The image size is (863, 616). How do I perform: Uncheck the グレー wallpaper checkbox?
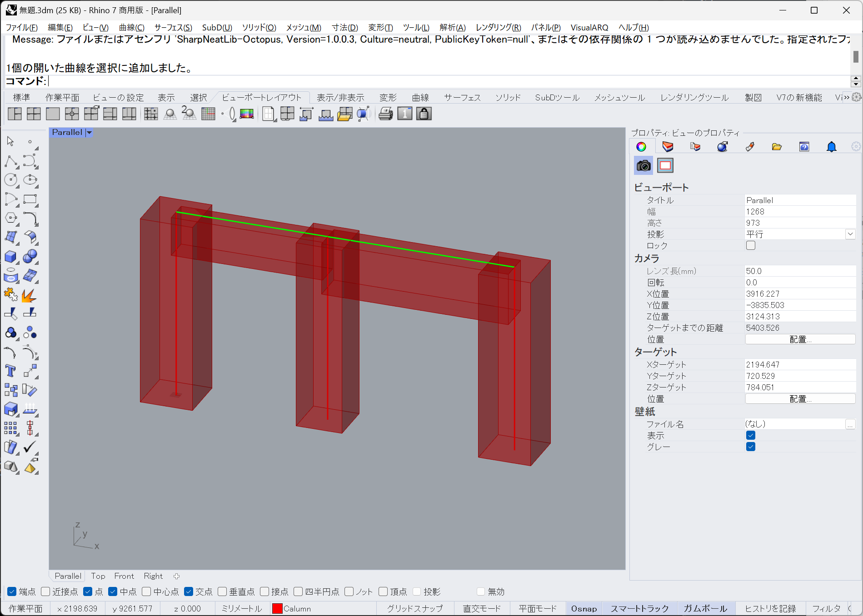[x=751, y=447]
